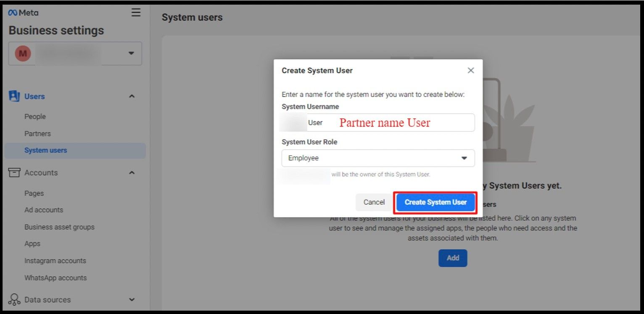Select People in the sidebar
Screen dimensions: 644x314
click(x=35, y=116)
